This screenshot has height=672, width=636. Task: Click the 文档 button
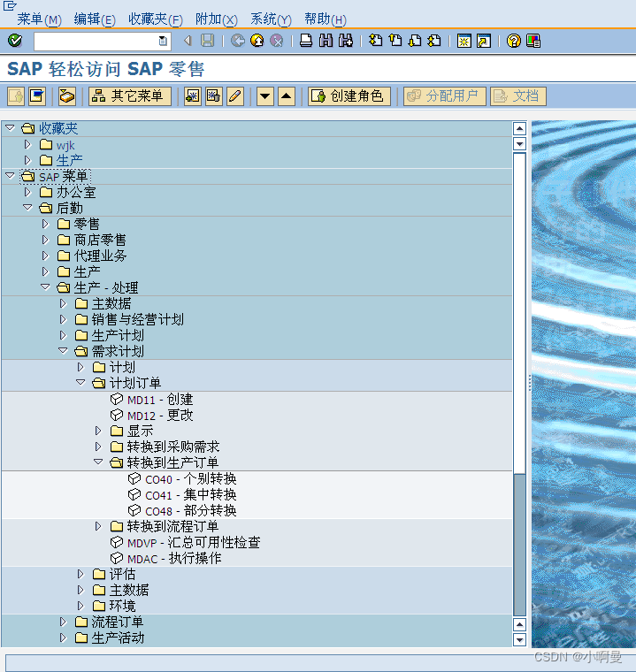click(x=518, y=96)
